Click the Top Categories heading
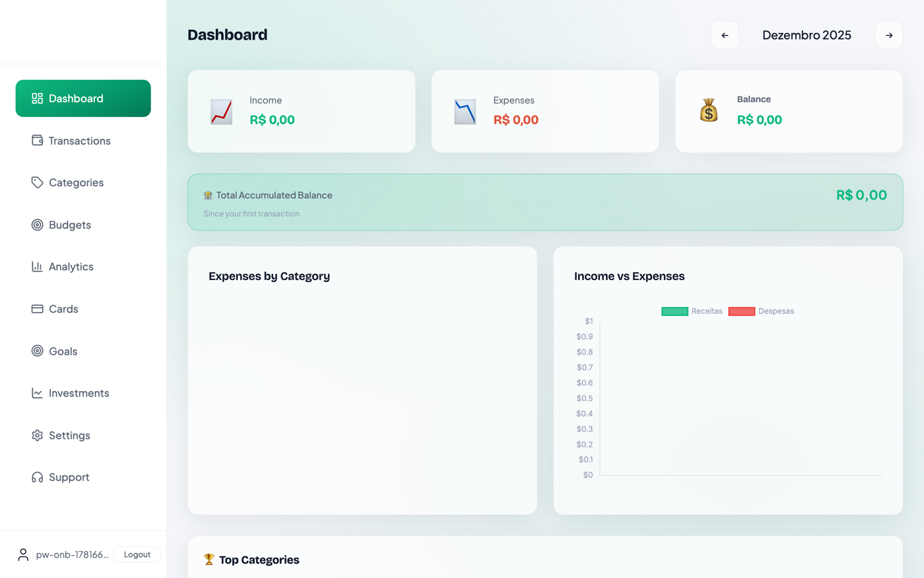The image size is (924, 578). 259,560
